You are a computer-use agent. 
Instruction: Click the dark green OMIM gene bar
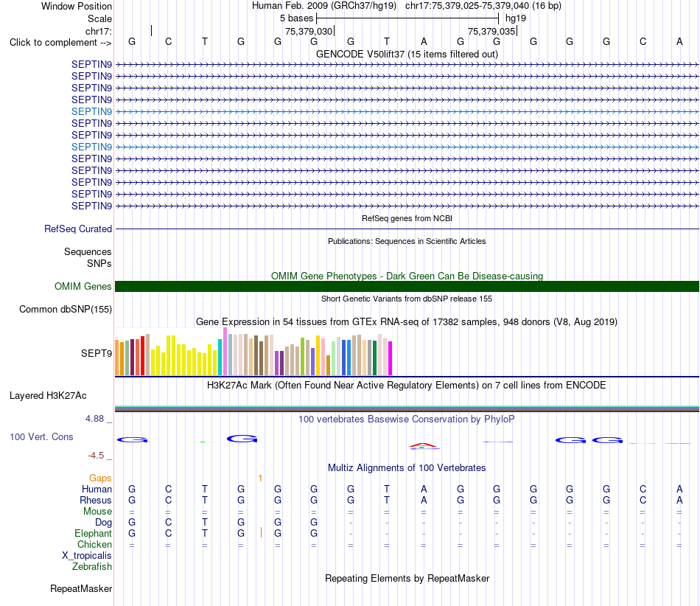point(407,286)
